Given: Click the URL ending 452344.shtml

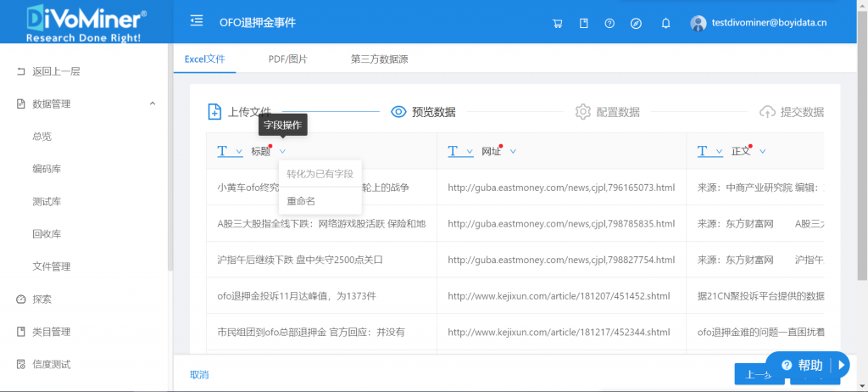Looking at the screenshot, I should point(559,333).
